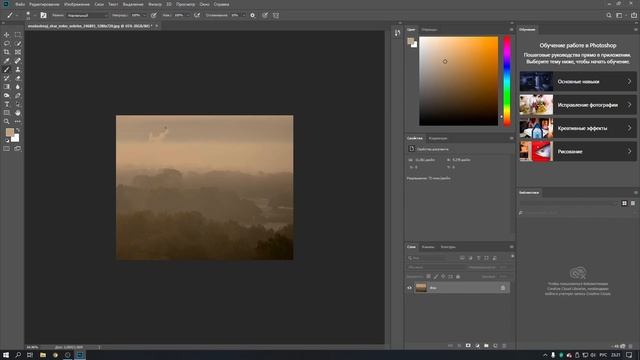Open the smoothing value dropdown

(244, 15)
